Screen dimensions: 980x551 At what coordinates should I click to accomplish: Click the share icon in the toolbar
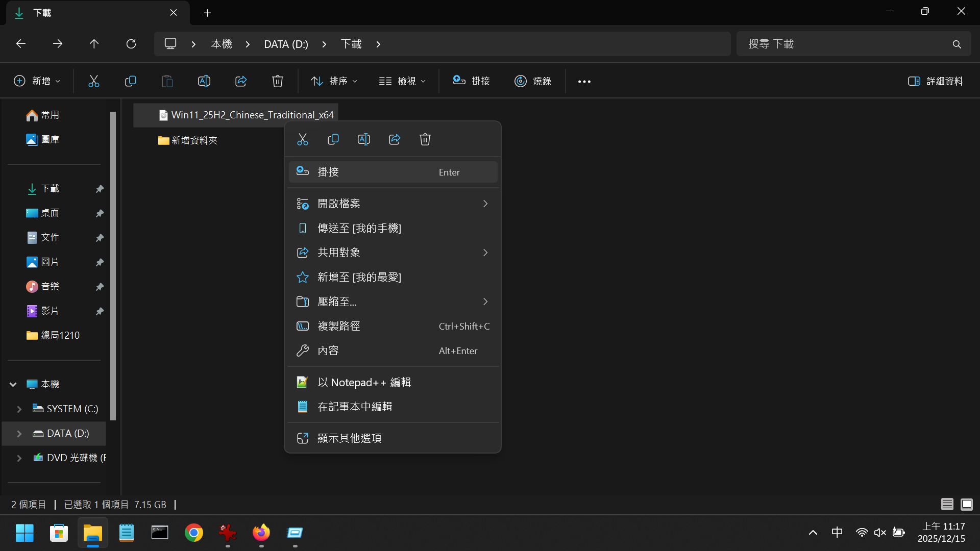tap(241, 81)
